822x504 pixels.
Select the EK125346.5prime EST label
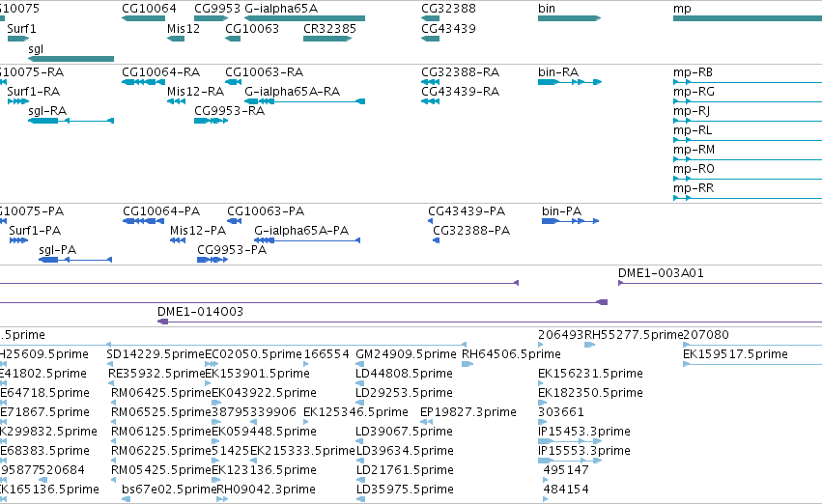[x=355, y=412]
